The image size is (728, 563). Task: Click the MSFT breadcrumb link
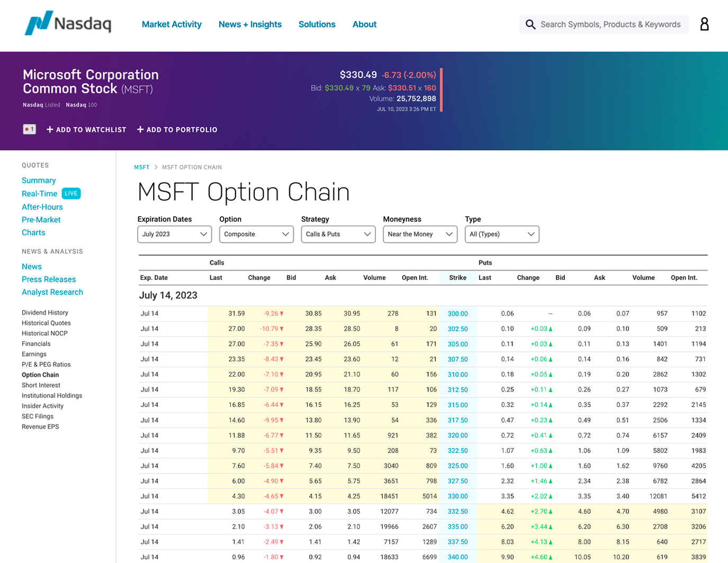coord(141,167)
